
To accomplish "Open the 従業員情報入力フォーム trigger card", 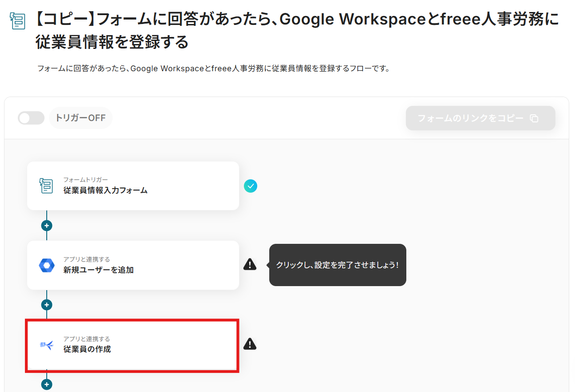I will [133, 186].
